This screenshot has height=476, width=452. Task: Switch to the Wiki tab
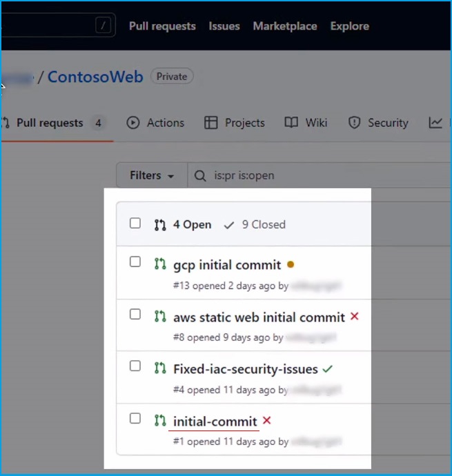(x=306, y=123)
